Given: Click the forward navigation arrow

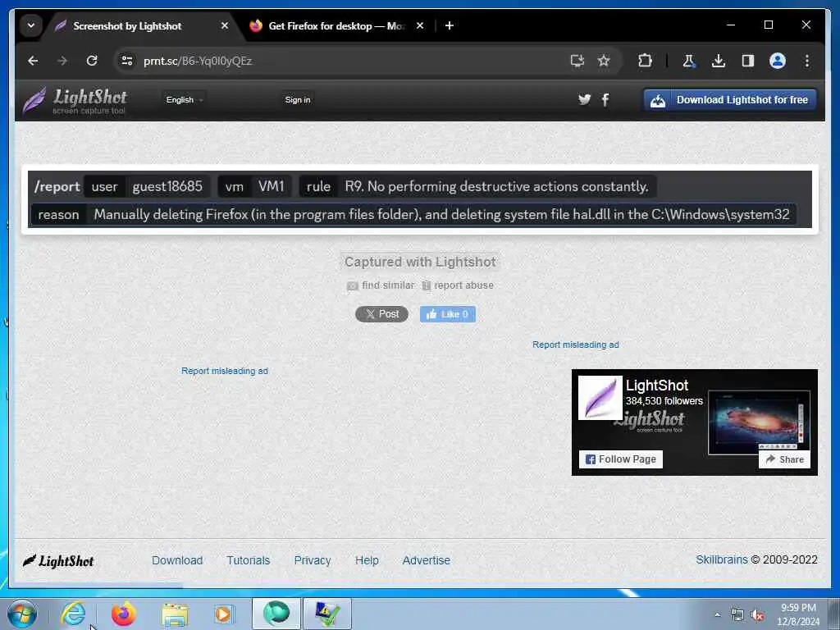Looking at the screenshot, I should coord(62,61).
